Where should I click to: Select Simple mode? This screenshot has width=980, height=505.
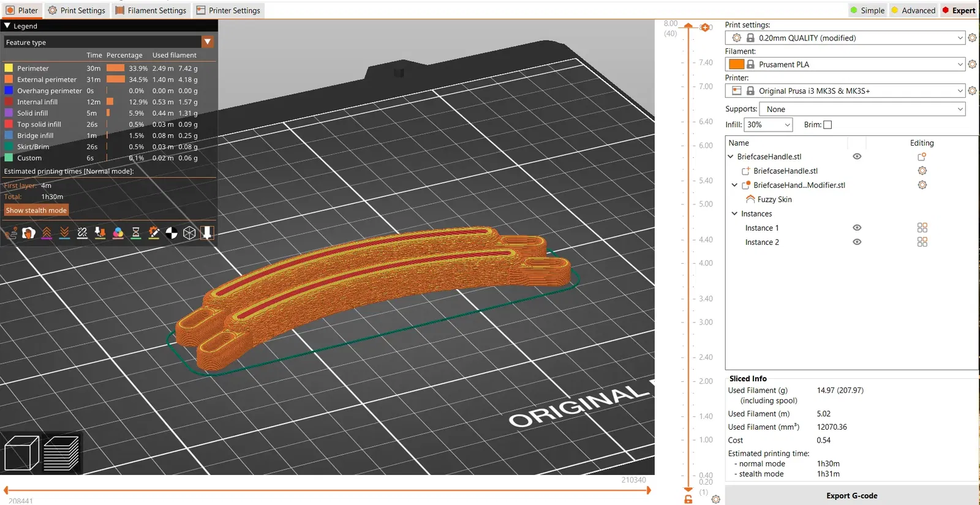pos(867,10)
